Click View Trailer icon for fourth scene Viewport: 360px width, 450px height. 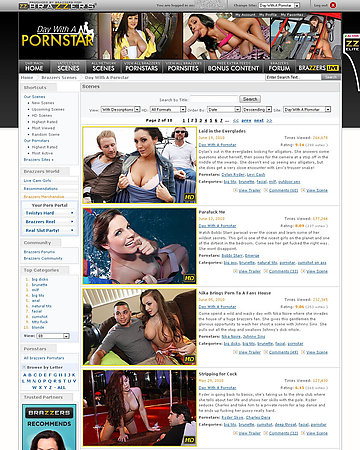[235, 433]
